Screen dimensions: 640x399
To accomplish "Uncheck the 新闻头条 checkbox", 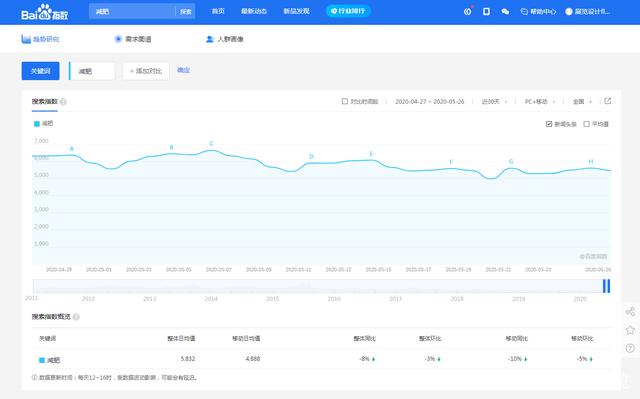I will click(x=549, y=124).
